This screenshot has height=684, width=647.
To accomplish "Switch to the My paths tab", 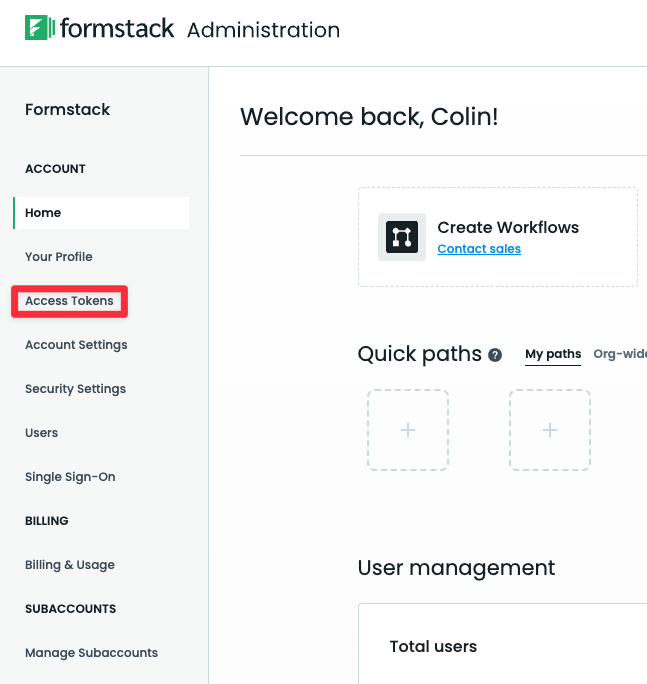I will 553,354.
